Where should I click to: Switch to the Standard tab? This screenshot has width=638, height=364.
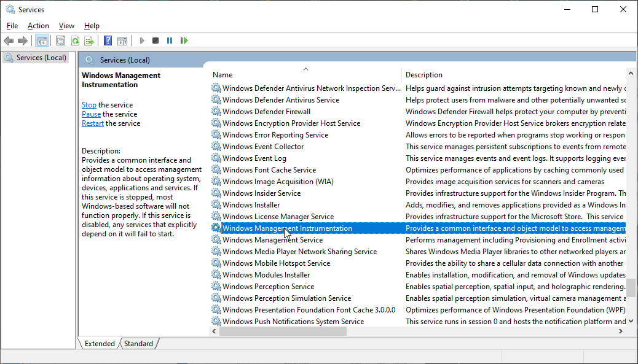138,343
